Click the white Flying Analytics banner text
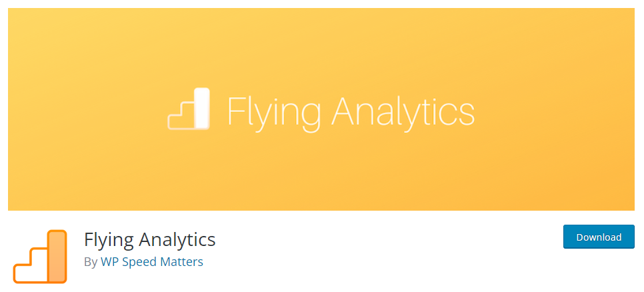This screenshot has width=644, height=292. tap(351, 111)
